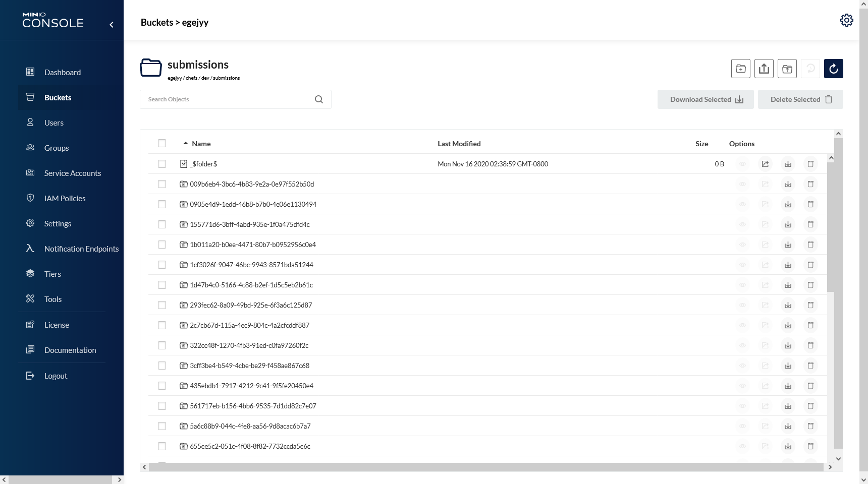Delete folder 2c7cb67d-115a-4ec9-804c-4a2cfcddf887

click(810, 325)
